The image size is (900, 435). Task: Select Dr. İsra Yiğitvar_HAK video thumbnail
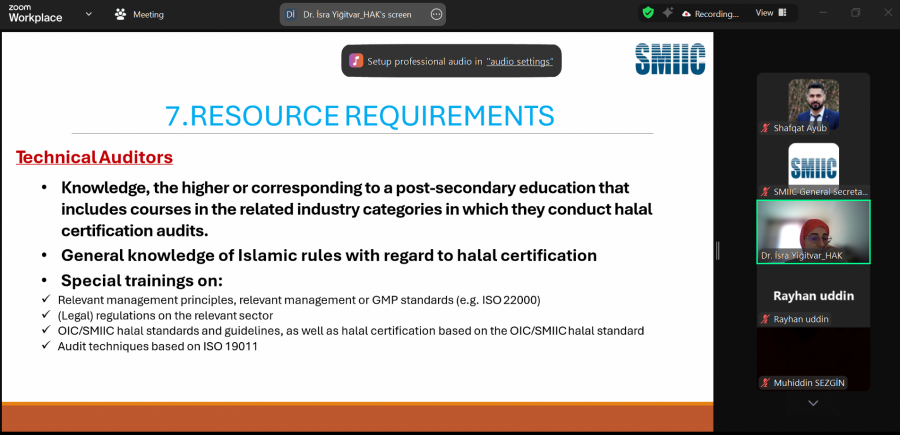click(812, 232)
